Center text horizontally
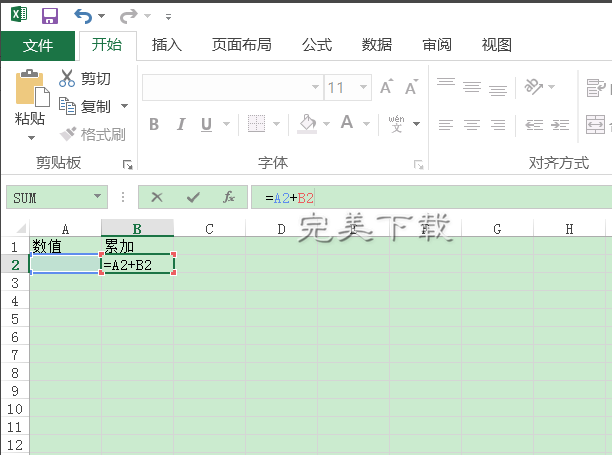The height and width of the screenshot is (455, 612). click(471, 125)
